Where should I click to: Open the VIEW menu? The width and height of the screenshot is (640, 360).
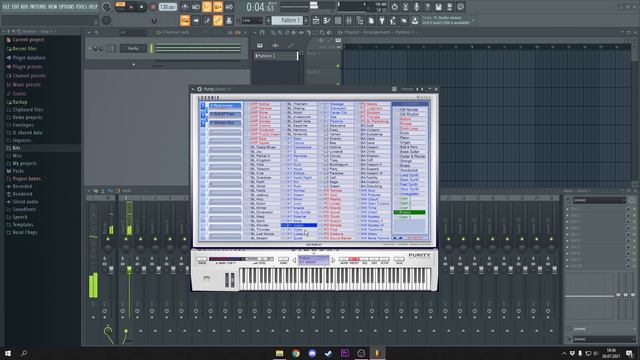click(x=53, y=7)
